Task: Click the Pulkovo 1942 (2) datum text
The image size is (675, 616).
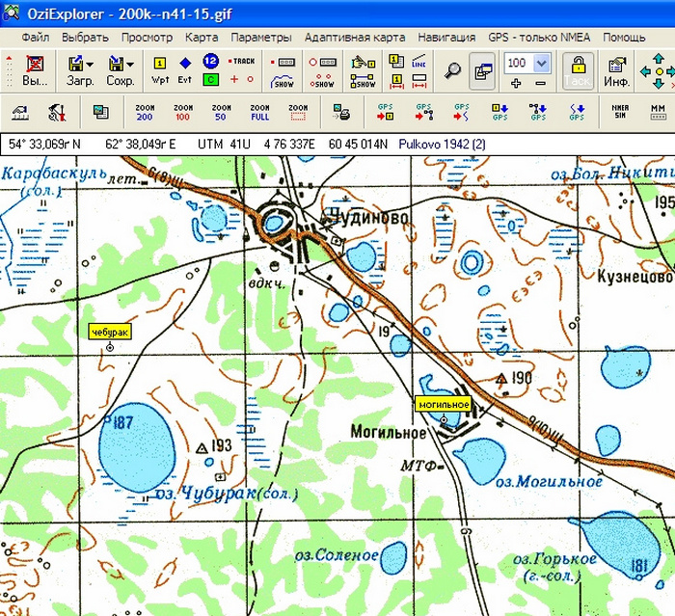Action: click(x=442, y=145)
